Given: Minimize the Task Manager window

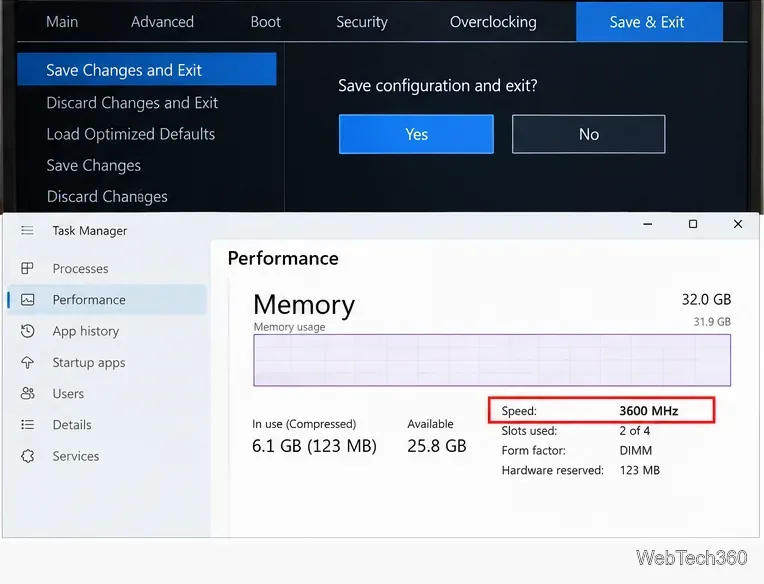Looking at the screenshot, I should point(648,224).
